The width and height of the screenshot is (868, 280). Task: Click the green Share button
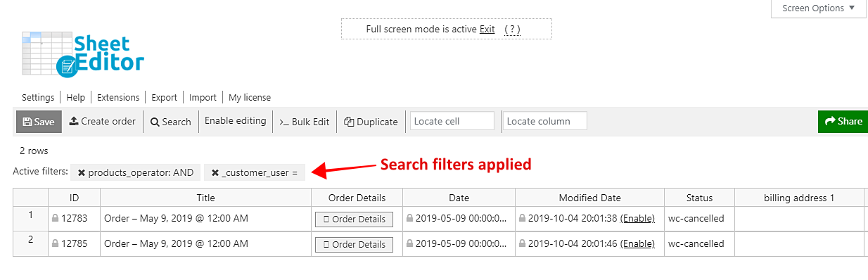click(x=843, y=121)
